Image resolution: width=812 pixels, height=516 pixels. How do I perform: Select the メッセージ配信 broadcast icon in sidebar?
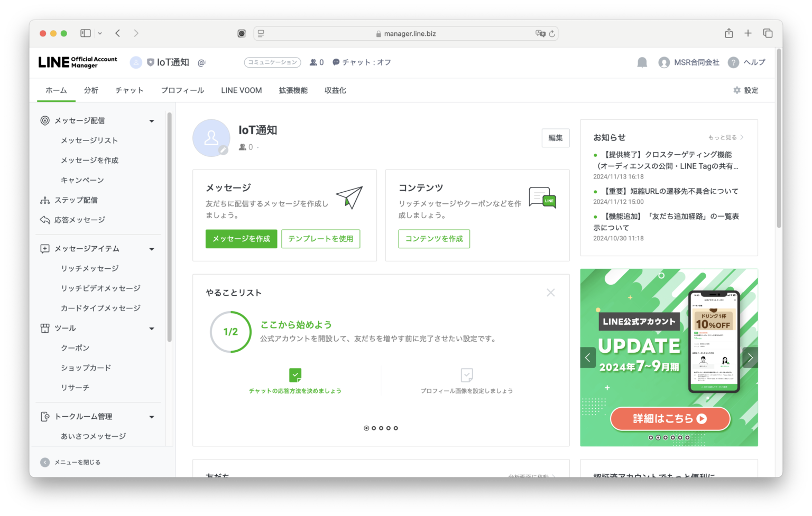pos(44,120)
